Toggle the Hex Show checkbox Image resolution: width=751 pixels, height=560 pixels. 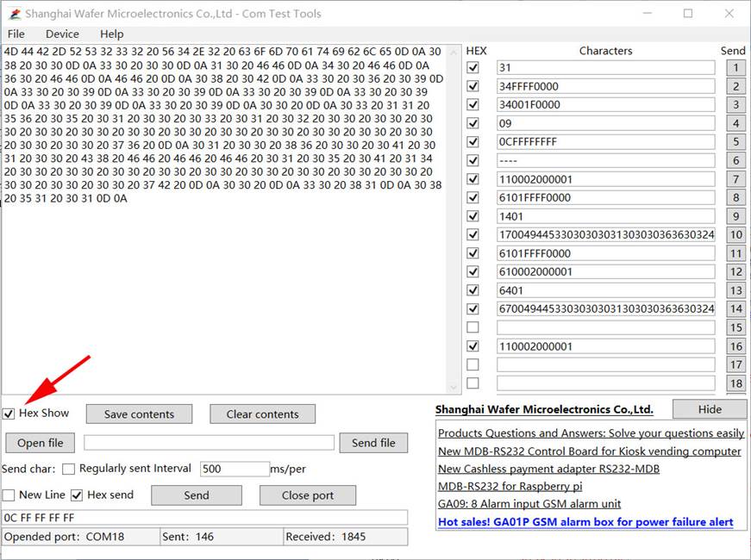click(9, 414)
